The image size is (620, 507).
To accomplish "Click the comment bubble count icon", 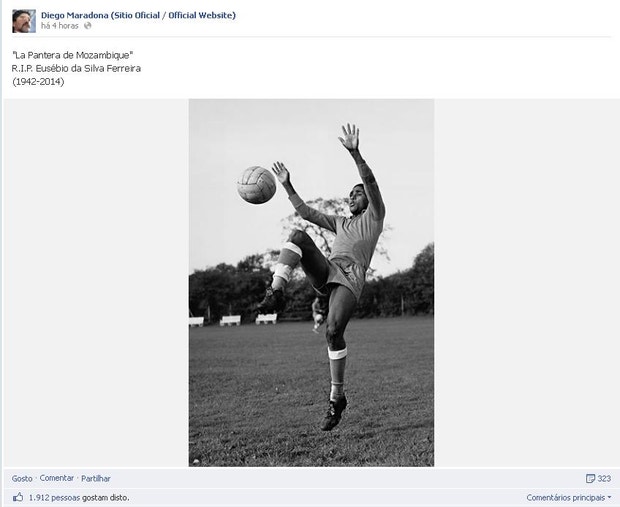I will [x=590, y=479].
